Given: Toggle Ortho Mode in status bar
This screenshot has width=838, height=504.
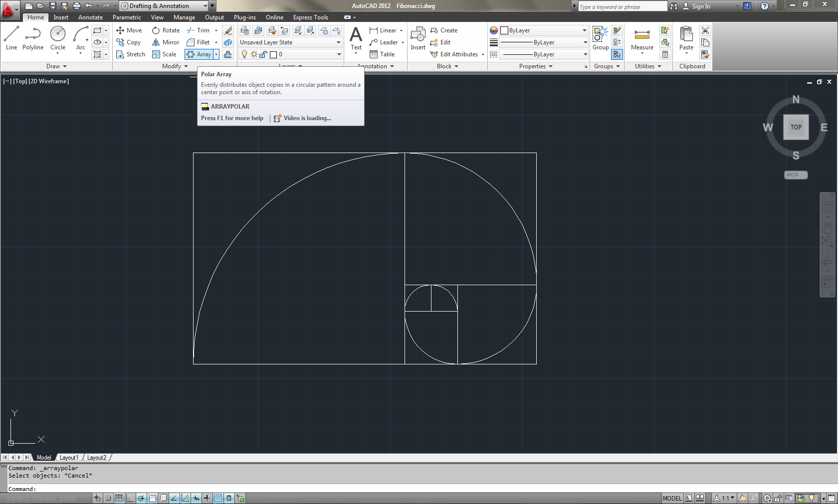Looking at the screenshot, I should tap(130, 498).
